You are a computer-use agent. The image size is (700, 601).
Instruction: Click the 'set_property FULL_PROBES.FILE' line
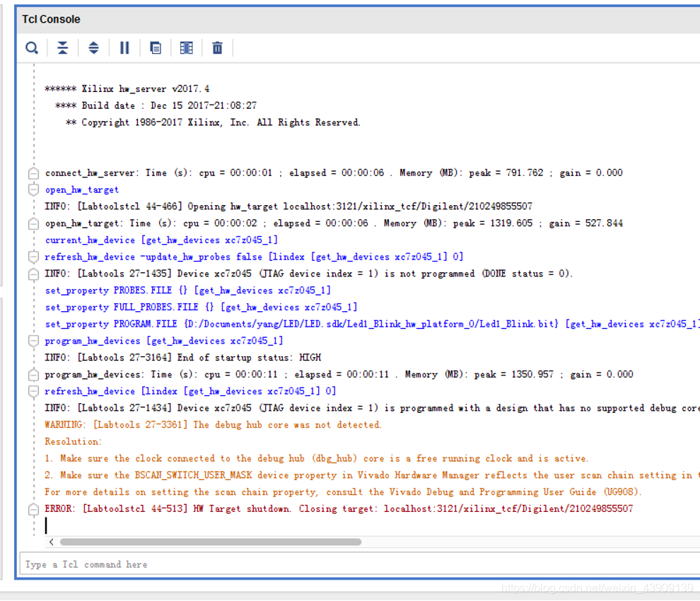[x=201, y=307]
